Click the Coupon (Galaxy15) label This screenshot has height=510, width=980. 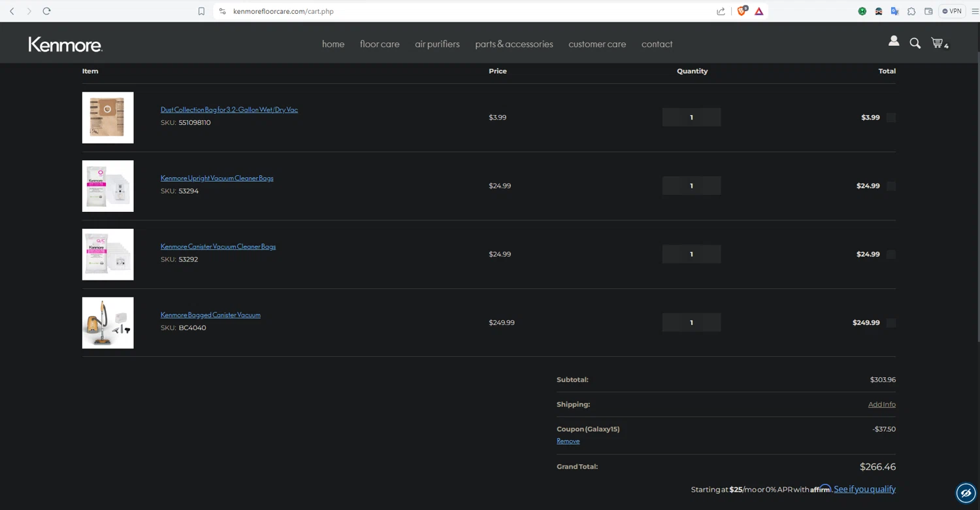(588, 430)
